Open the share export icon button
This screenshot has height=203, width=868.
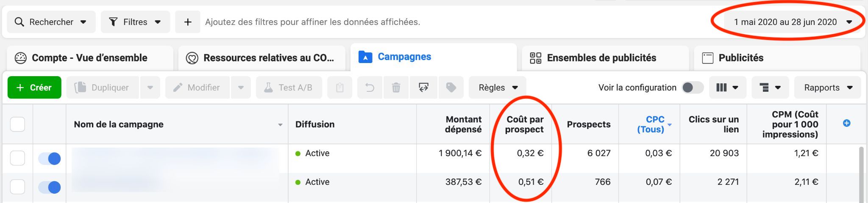[423, 88]
